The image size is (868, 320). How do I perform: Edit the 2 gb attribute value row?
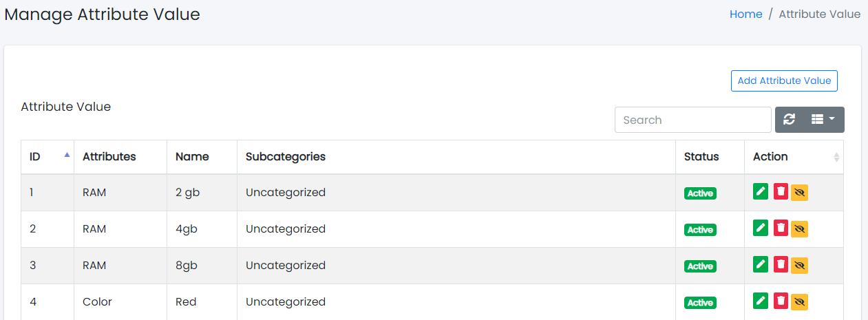pyautogui.click(x=761, y=191)
